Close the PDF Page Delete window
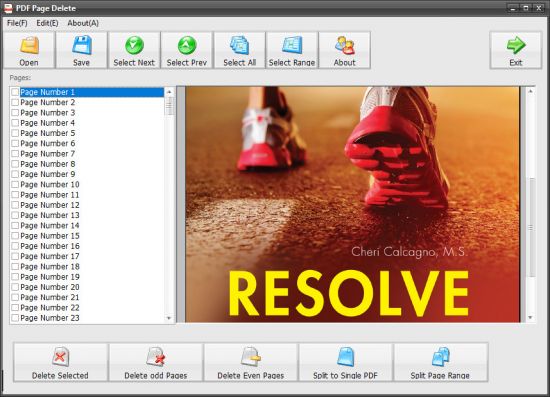The width and height of the screenshot is (550, 397). pyautogui.click(x=539, y=8)
